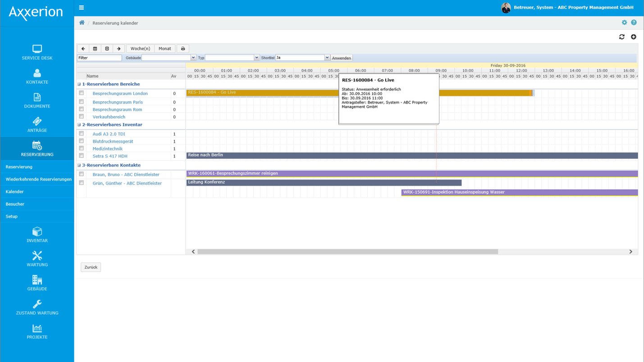The height and width of the screenshot is (362, 644).
Task: Open the Projekte chart icon
Action: tap(37, 328)
